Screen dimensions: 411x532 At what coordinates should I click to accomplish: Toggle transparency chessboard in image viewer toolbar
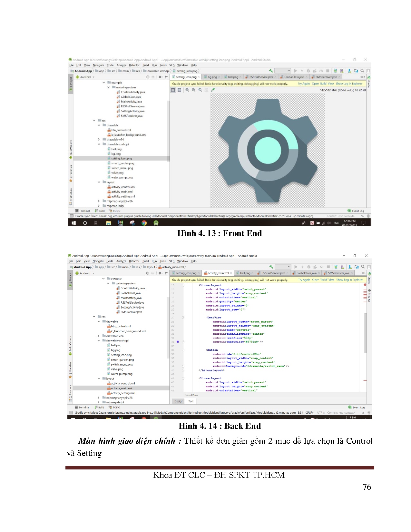point(173,90)
